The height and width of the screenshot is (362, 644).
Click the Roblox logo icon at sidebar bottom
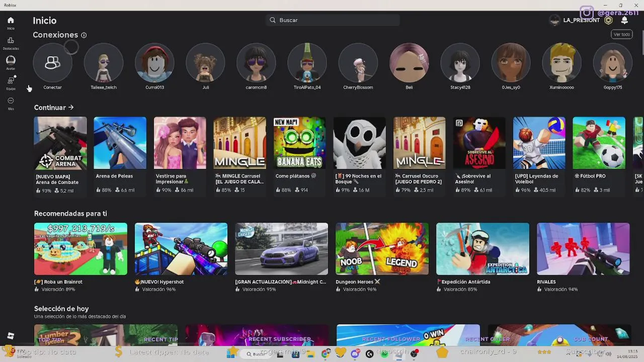[11, 336]
